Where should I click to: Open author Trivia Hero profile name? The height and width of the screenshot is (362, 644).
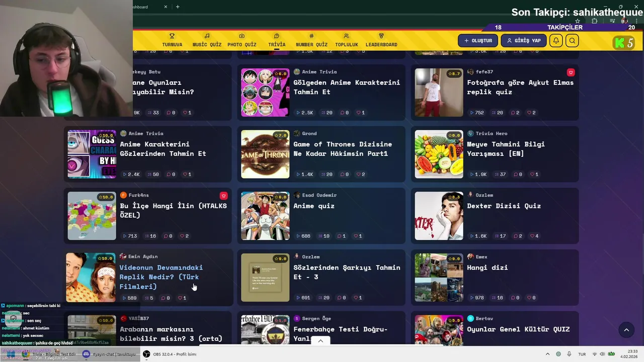tap(491, 134)
